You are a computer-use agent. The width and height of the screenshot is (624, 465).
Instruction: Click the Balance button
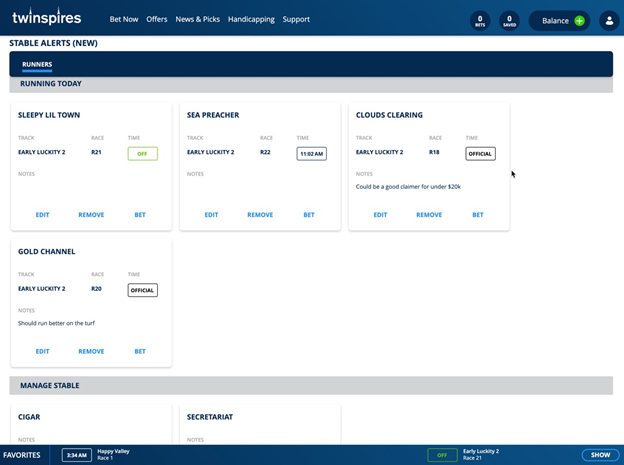click(x=559, y=21)
